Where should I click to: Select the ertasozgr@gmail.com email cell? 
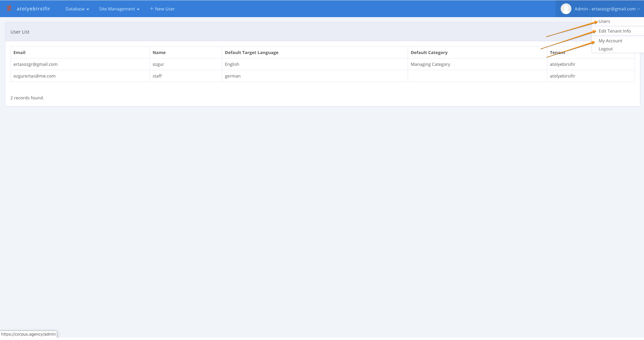pyautogui.click(x=80, y=64)
